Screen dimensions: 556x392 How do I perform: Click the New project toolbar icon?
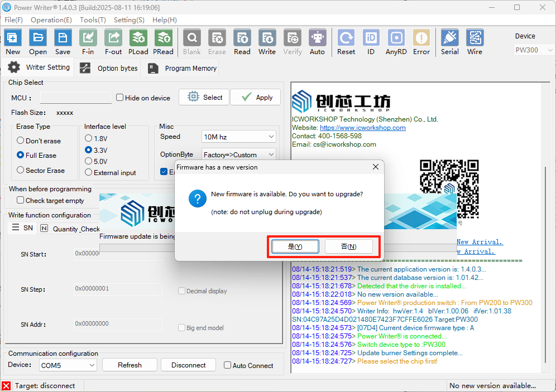(13, 42)
